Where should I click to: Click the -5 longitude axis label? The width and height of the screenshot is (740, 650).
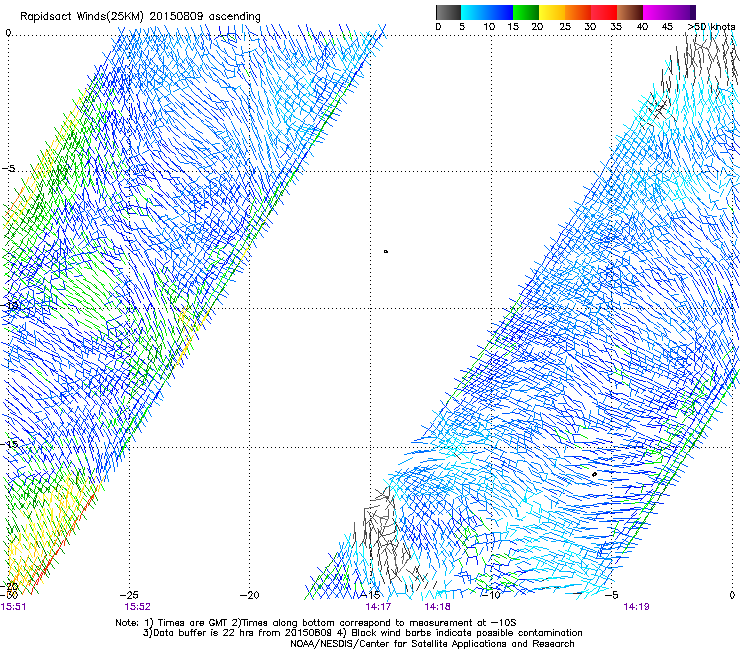point(612,595)
